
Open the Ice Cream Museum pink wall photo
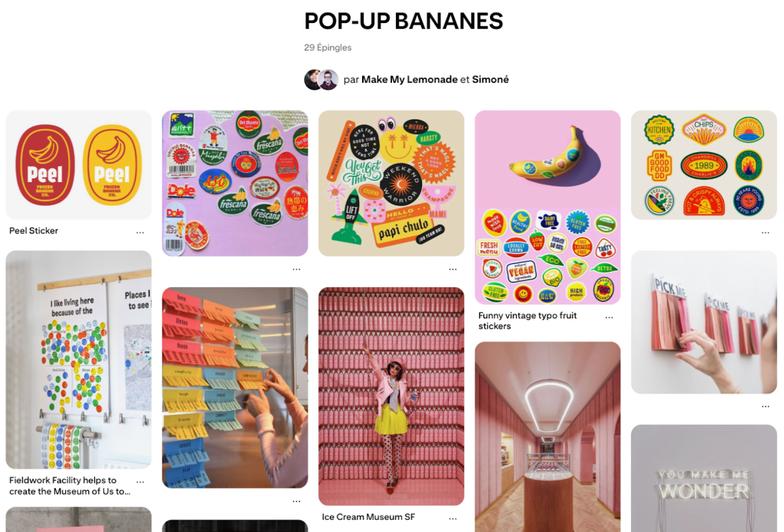pyautogui.click(x=391, y=396)
